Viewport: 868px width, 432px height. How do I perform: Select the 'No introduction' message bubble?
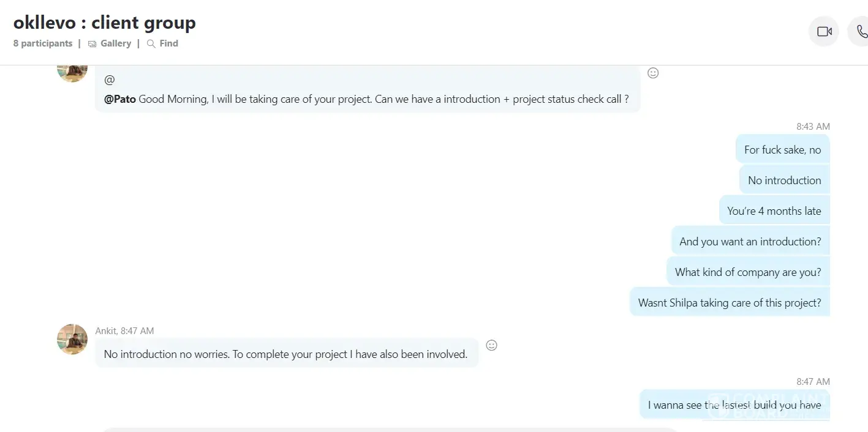pyautogui.click(x=784, y=181)
